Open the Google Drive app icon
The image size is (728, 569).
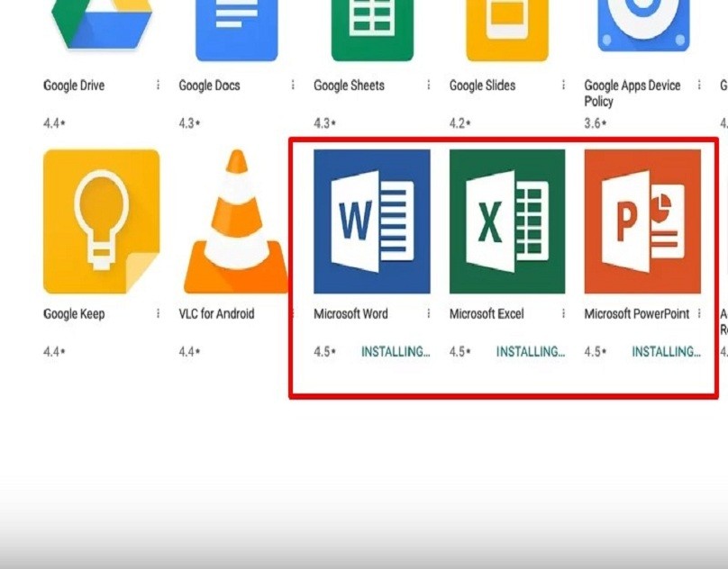(x=101, y=24)
